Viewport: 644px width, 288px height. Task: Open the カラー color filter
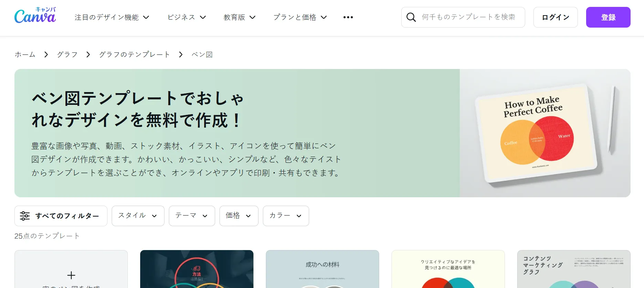[x=286, y=216]
